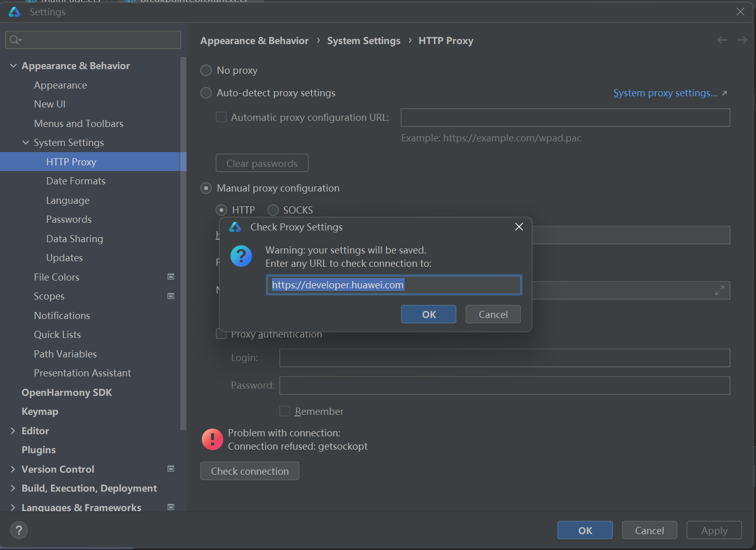The width and height of the screenshot is (756, 550).
Task: Expand the Editor settings section
Action: [13, 431]
